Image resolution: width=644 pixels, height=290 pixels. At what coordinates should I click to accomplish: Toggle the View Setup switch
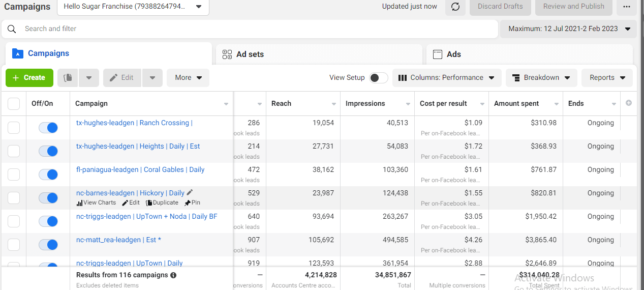(x=378, y=78)
